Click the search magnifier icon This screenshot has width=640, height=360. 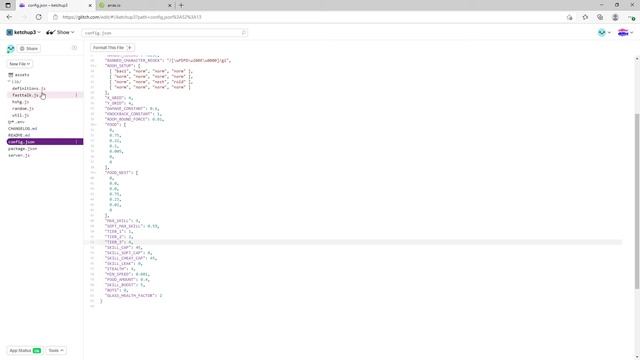coord(244,33)
